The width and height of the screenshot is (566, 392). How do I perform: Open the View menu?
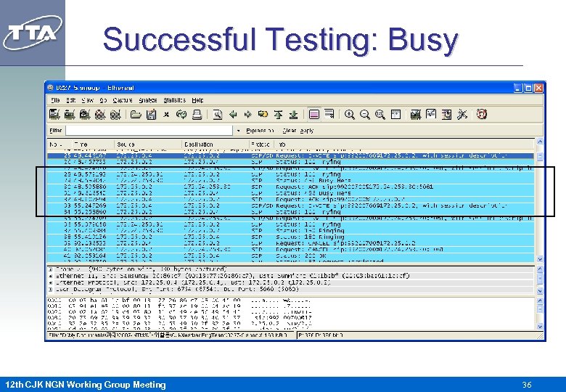[x=87, y=100]
